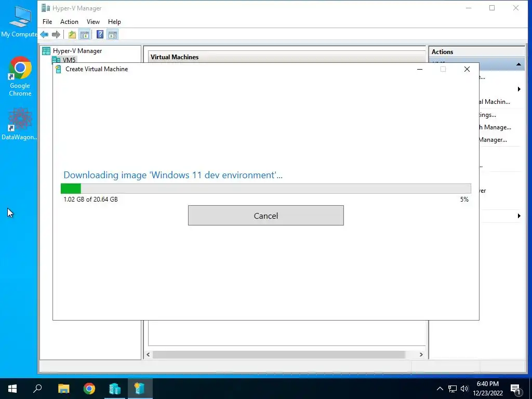Click the 'Manager...' item in Actions pane
The image size is (532, 399).
click(x=493, y=140)
